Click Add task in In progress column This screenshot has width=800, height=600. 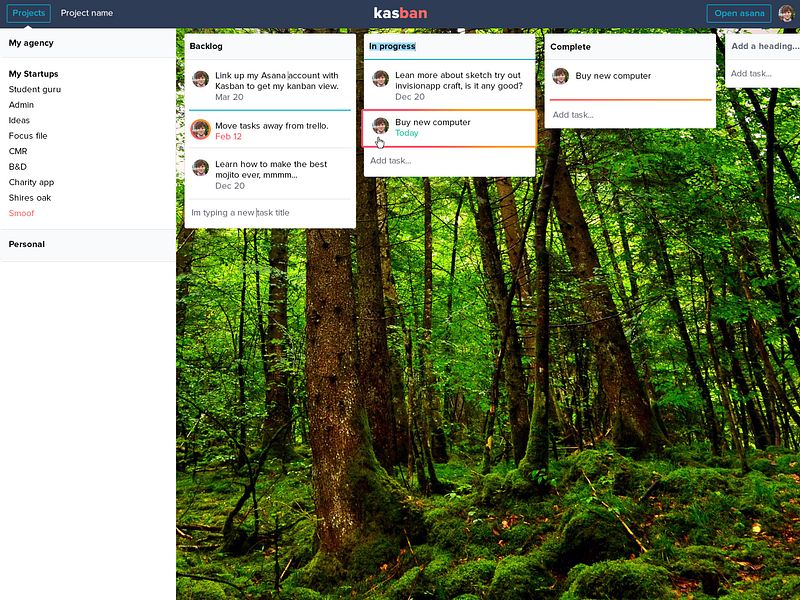390,161
